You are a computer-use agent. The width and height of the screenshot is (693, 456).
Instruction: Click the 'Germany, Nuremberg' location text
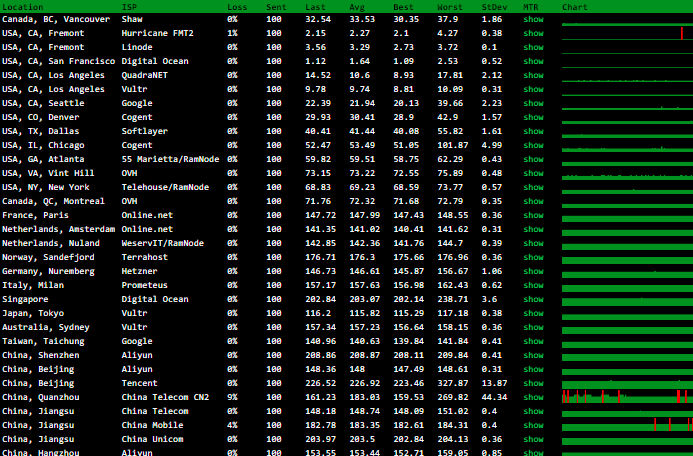click(48, 271)
